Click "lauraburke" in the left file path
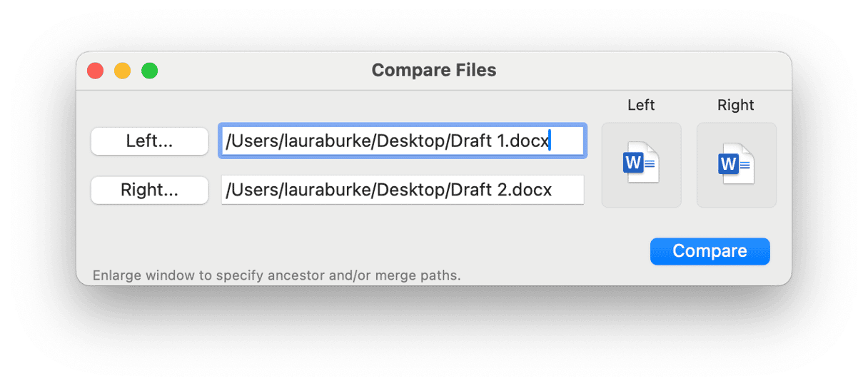 (x=325, y=141)
